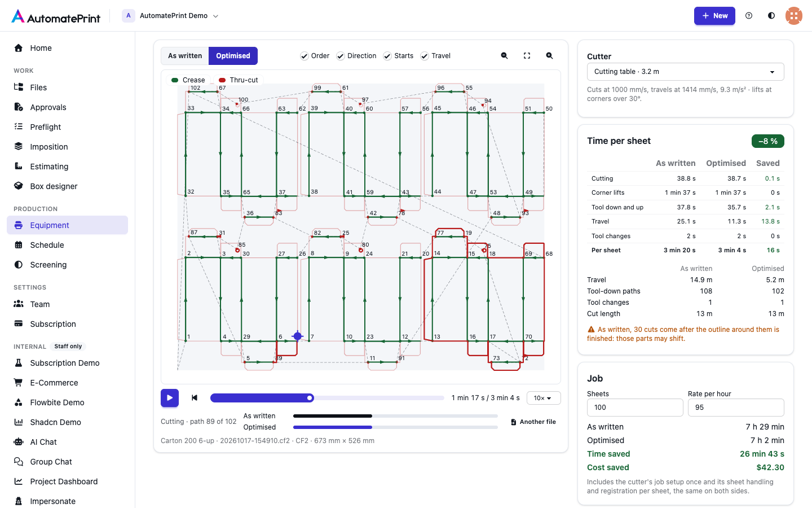Open Impersonate in the sidebar
The image size is (812, 508).
[67, 501]
